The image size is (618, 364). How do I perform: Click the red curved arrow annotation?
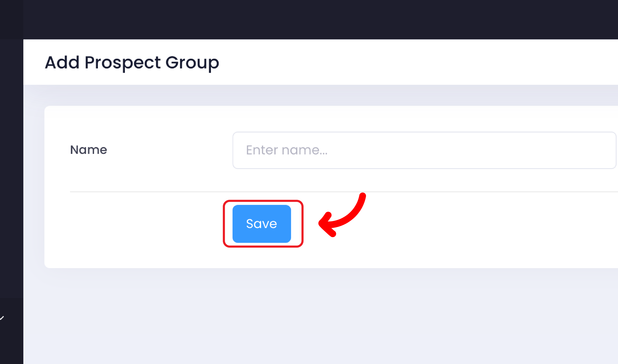click(x=349, y=216)
